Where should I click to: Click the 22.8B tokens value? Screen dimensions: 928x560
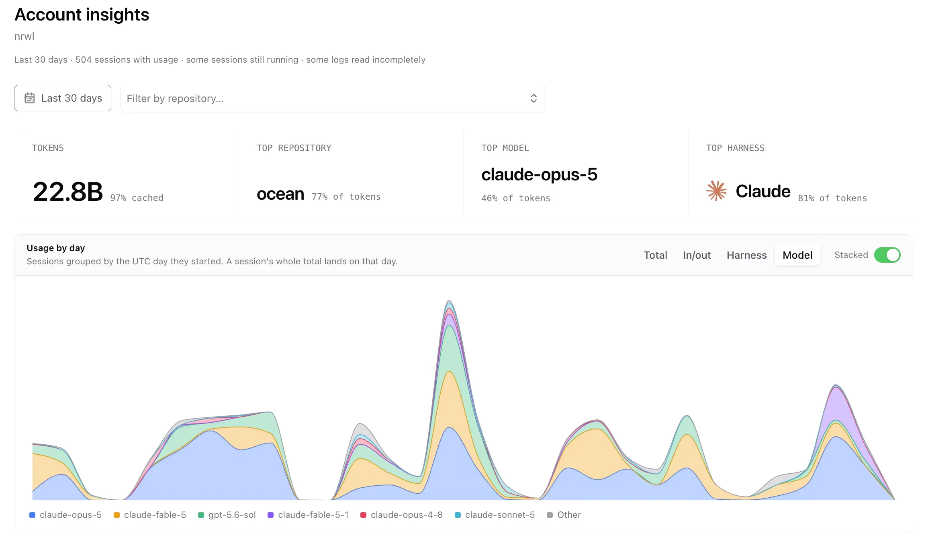(68, 192)
